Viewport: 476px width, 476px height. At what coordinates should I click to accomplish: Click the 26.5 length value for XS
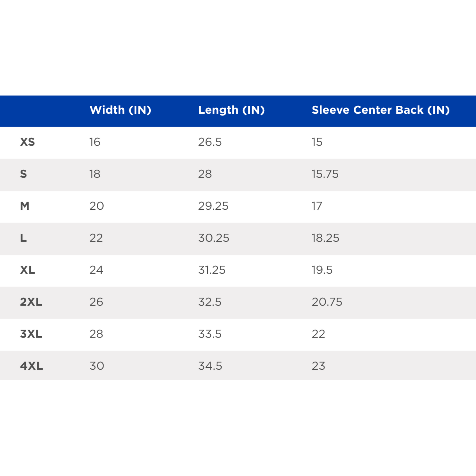tap(210, 142)
